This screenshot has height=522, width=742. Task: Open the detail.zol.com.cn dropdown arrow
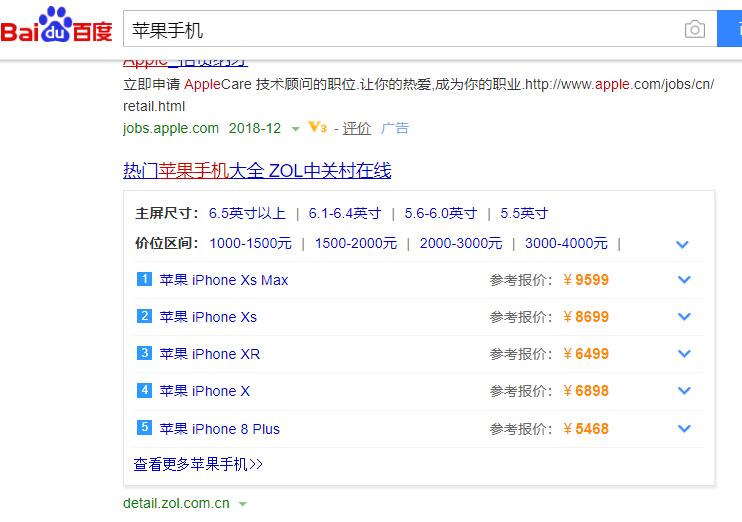tap(243, 504)
